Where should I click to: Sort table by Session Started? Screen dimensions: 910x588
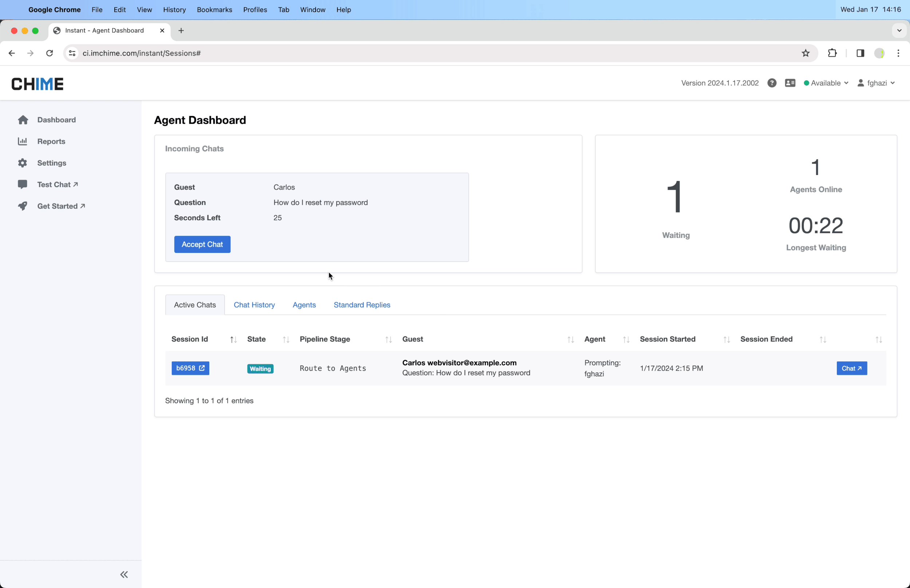[726, 339]
